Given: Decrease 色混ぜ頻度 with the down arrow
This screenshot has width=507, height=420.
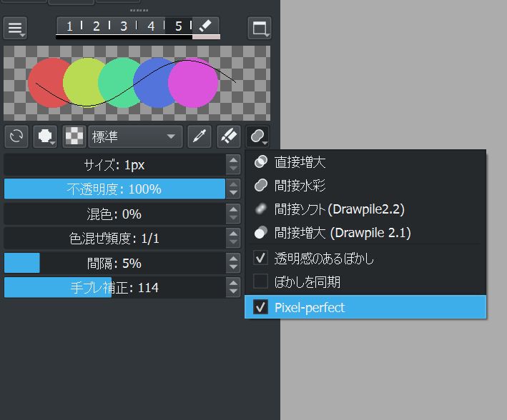Looking at the screenshot, I should [x=233, y=243].
